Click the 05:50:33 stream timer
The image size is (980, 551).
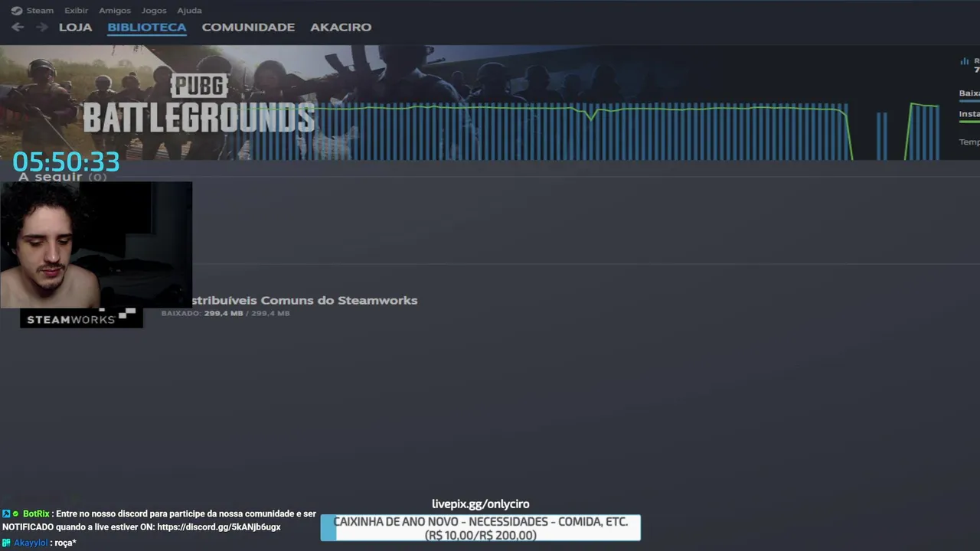[x=66, y=161]
